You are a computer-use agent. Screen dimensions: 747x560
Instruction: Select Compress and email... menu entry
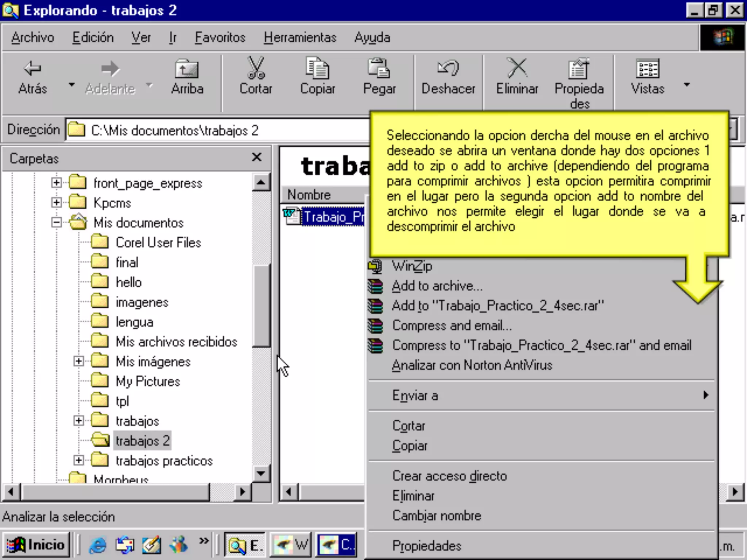(x=452, y=326)
